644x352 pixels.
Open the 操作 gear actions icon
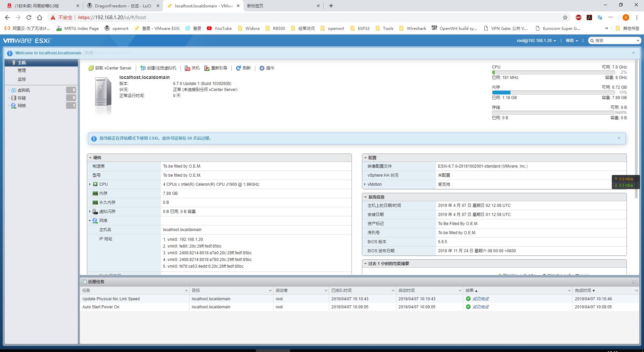click(x=262, y=68)
